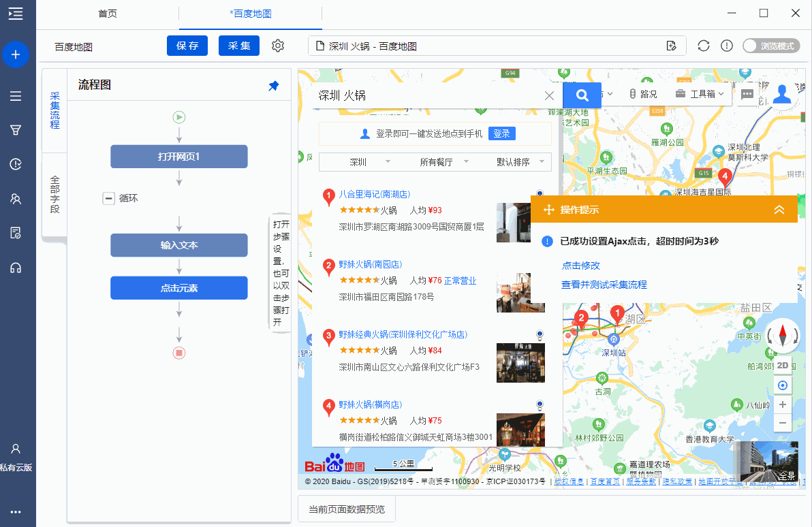The height and width of the screenshot is (527, 812).
Task: Open photo thumbnail of 野妹火锅(横岗店)
Action: pyautogui.click(x=520, y=430)
